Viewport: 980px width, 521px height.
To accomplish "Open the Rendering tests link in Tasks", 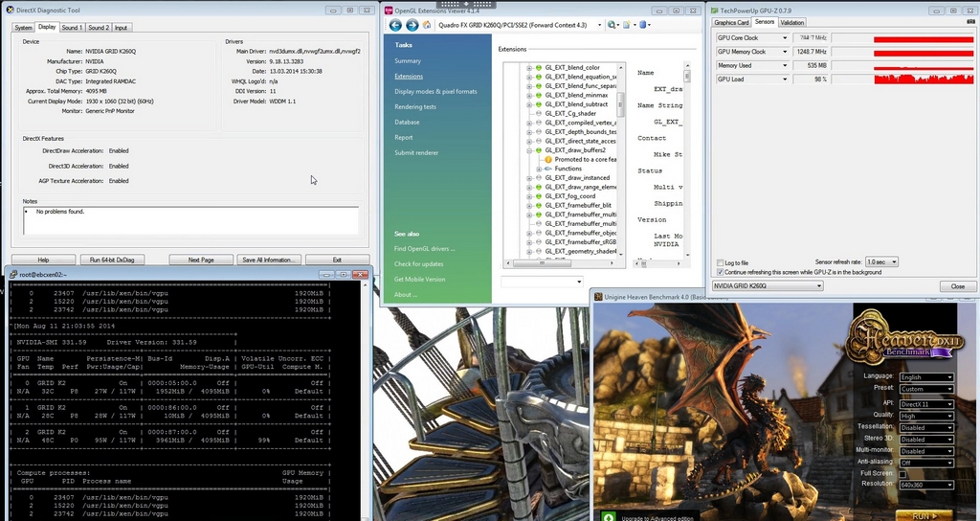I will 415,106.
